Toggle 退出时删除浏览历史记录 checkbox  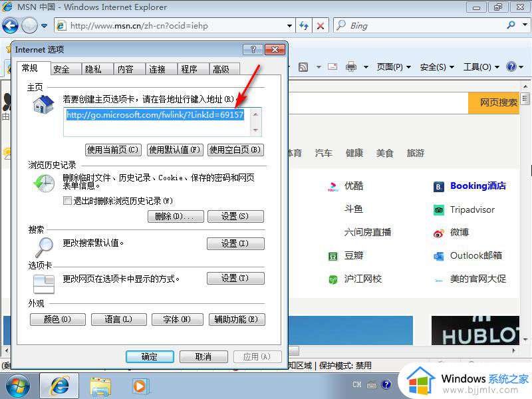point(67,201)
